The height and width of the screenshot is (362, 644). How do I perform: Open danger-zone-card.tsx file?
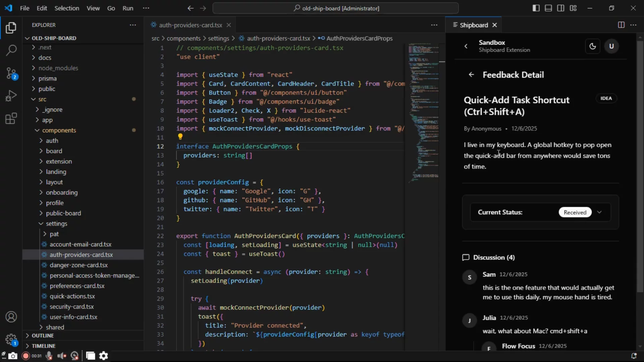[x=78, y=265]
